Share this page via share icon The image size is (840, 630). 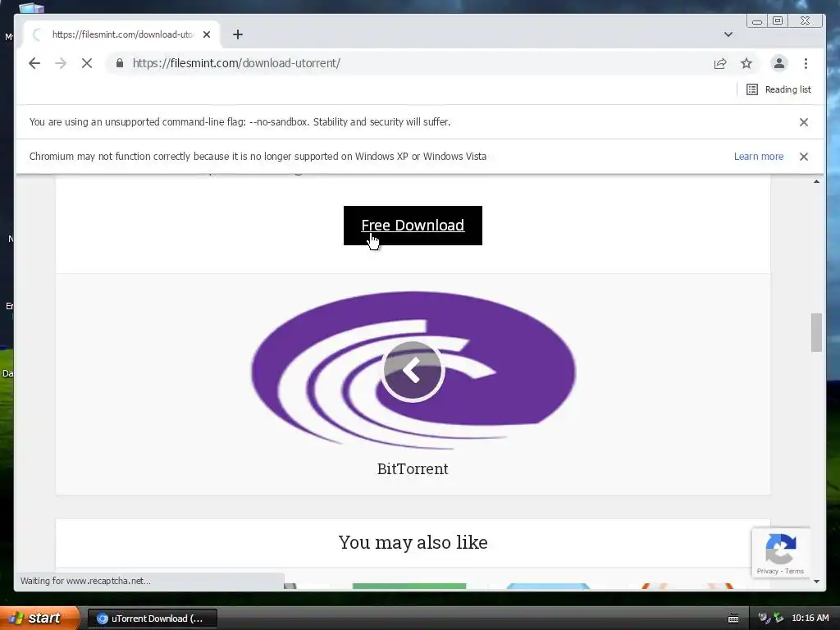(720, 63)
